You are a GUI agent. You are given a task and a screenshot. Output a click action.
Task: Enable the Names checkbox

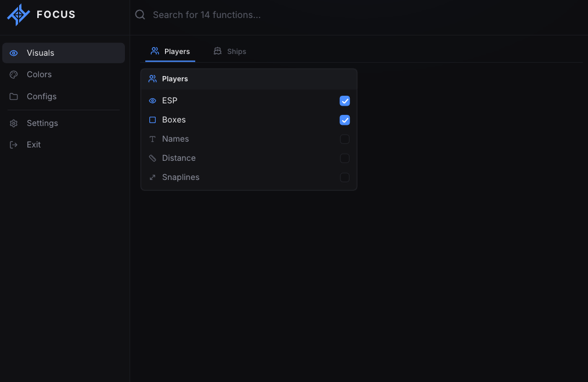click(x=345, y=139)
